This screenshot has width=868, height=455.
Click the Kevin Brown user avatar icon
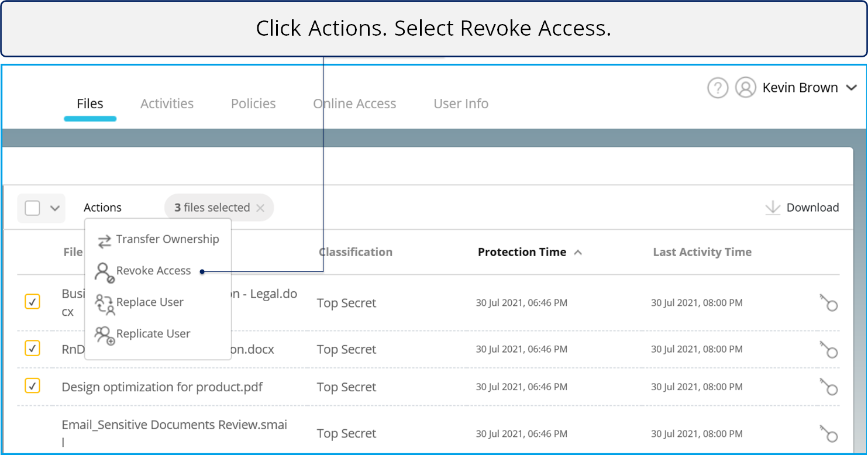[746, 88]
